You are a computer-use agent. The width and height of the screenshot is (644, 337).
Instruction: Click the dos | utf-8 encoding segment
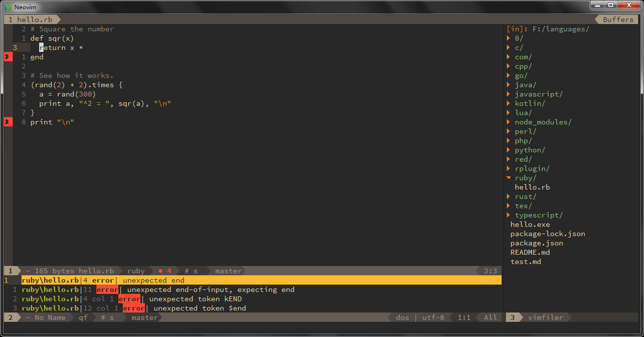pos(420,317)
